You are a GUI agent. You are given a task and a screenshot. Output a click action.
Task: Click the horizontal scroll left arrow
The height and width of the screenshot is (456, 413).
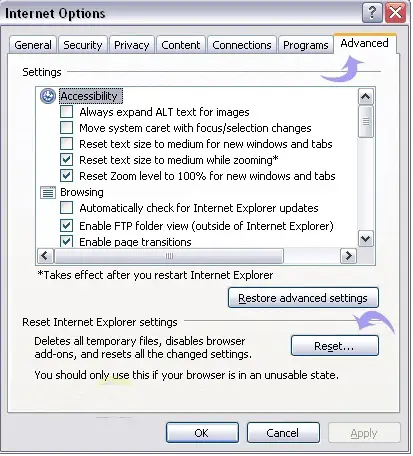click(x=45, y=256)
